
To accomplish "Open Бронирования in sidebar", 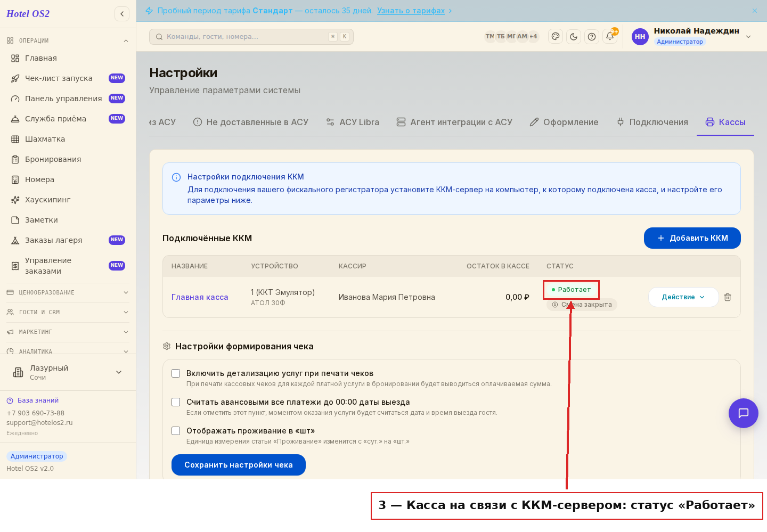I will pos(68,159).
